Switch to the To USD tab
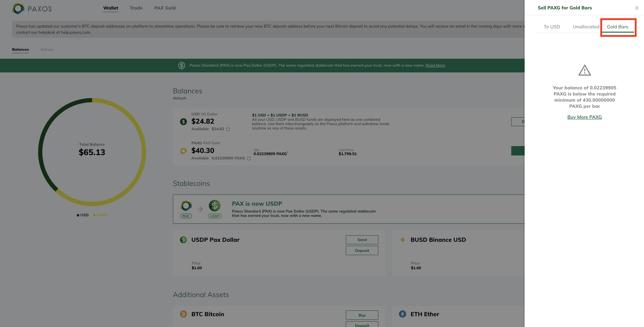 552,27
